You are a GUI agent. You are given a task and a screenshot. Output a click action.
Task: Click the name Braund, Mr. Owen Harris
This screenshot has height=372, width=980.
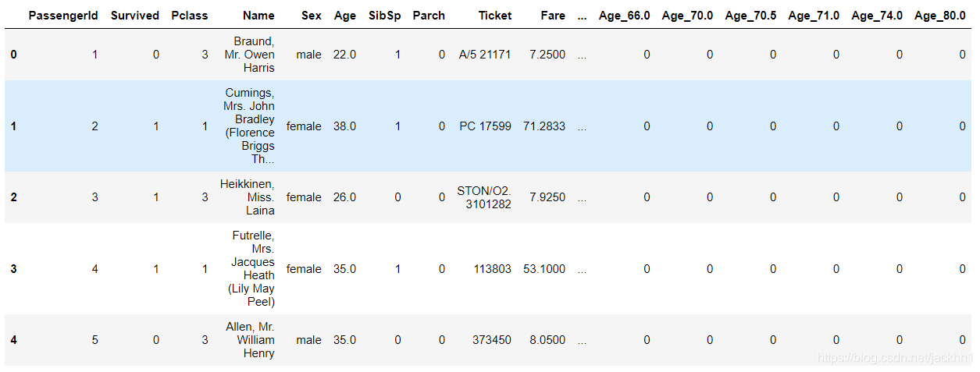click(x=249, y=55)
